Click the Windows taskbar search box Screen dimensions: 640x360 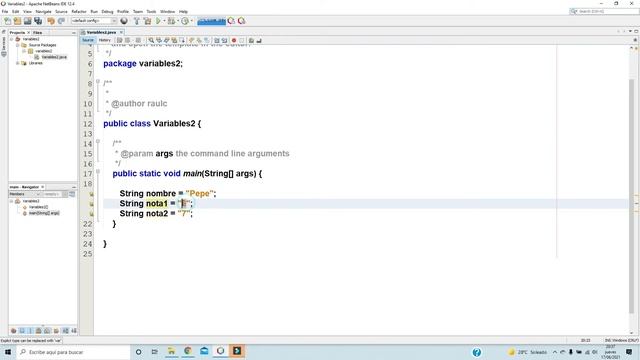coord(73,352)
